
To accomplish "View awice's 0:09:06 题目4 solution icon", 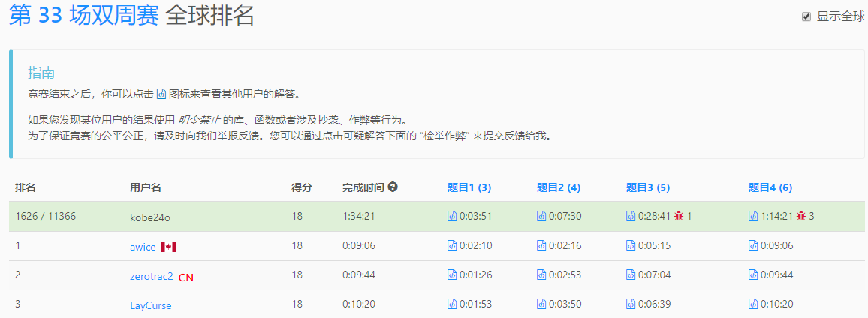I will [753, 245].
